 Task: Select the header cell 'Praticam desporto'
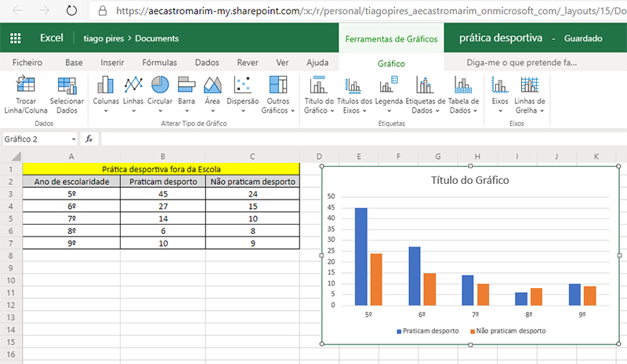[x=163, y=182]
